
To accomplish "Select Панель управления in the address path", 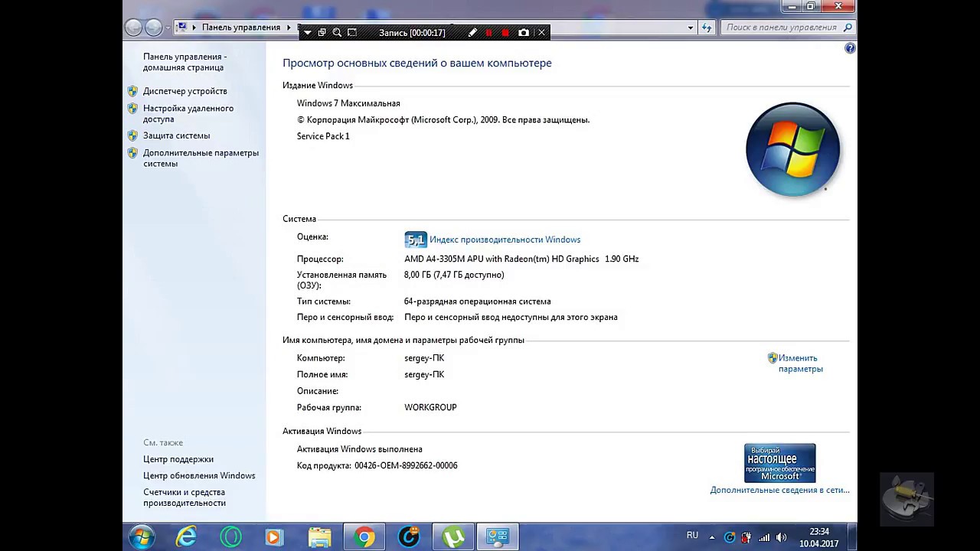I will (x=241, y=28).
